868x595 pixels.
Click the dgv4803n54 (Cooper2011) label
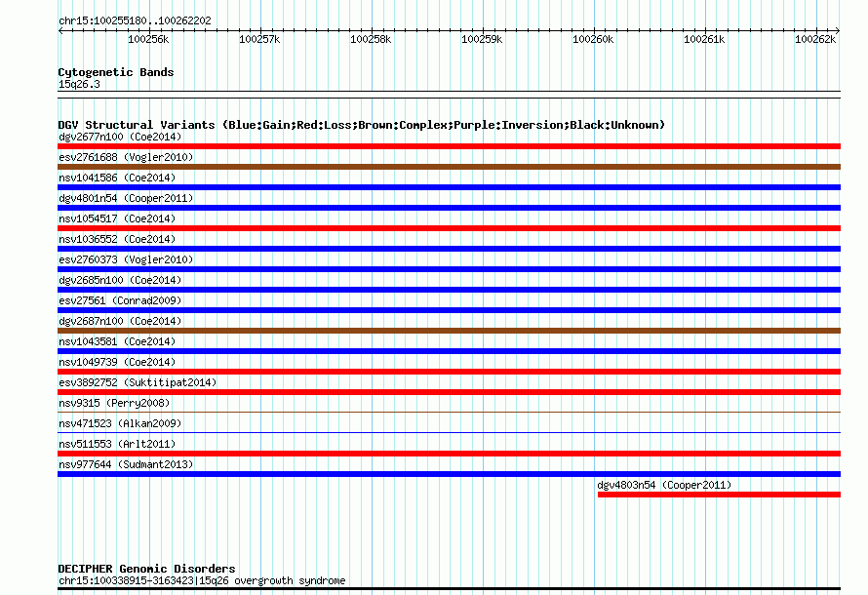(664, 485)
